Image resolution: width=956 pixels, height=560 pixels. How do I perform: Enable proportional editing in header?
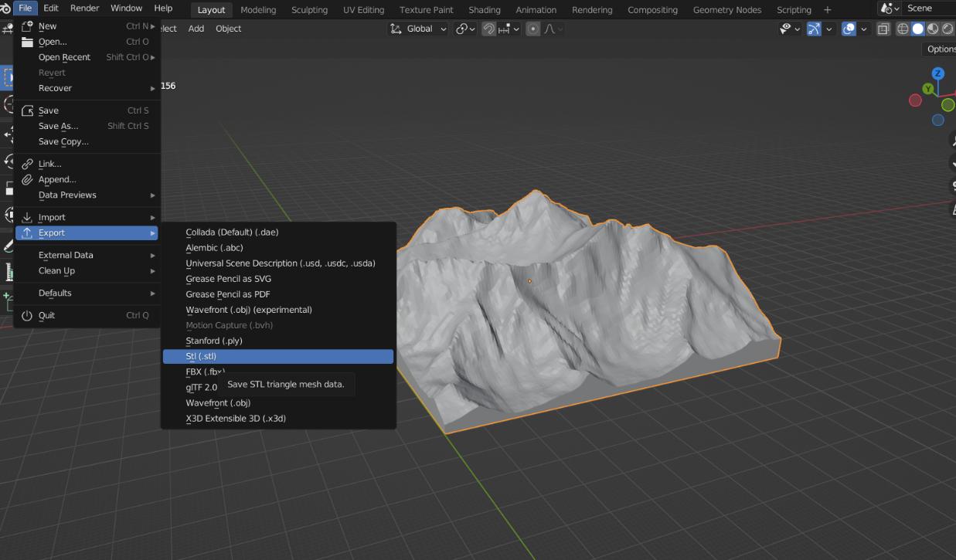533,29
